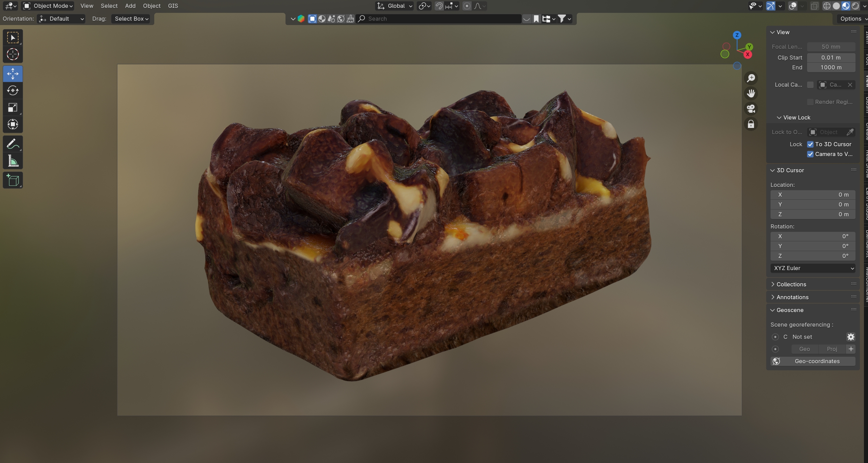
Task: Activate the Rotate tool
Action: point(13,90)
